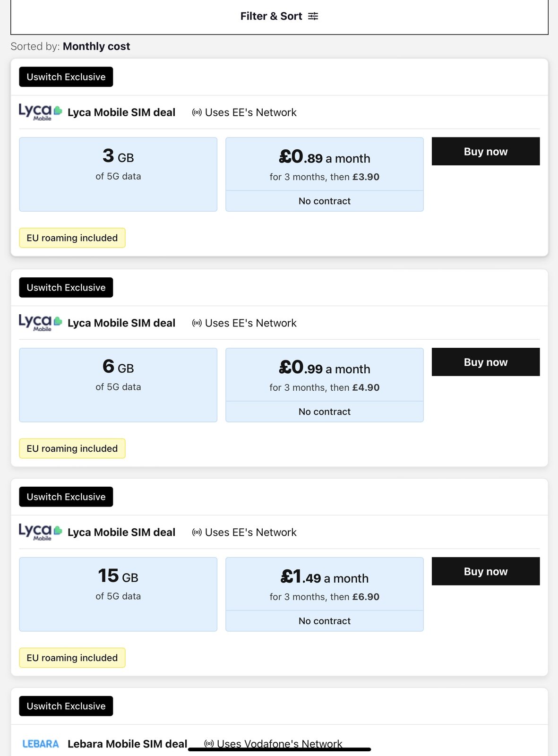Buy the 3 GB Lyca deal now
Screen dimensions: 558x756
pyautogui.click(x=485, y=152)
